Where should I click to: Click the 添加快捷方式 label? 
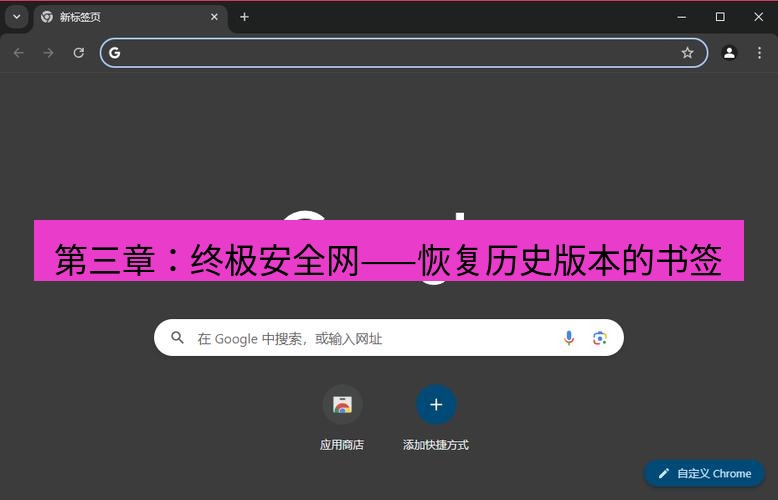coord(436,445)
